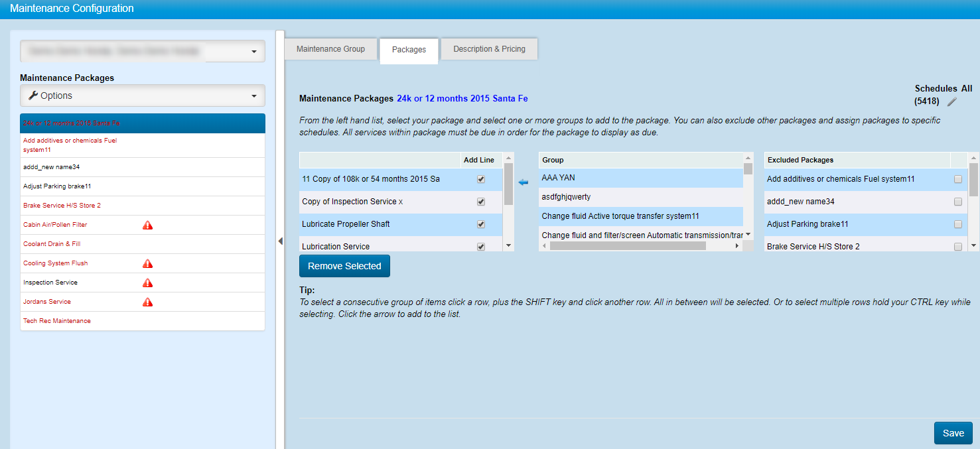Click the Save button
Image resolution: width=980 pixels, height=449 pixels.
pyautogui.click(x=953, y=433)
